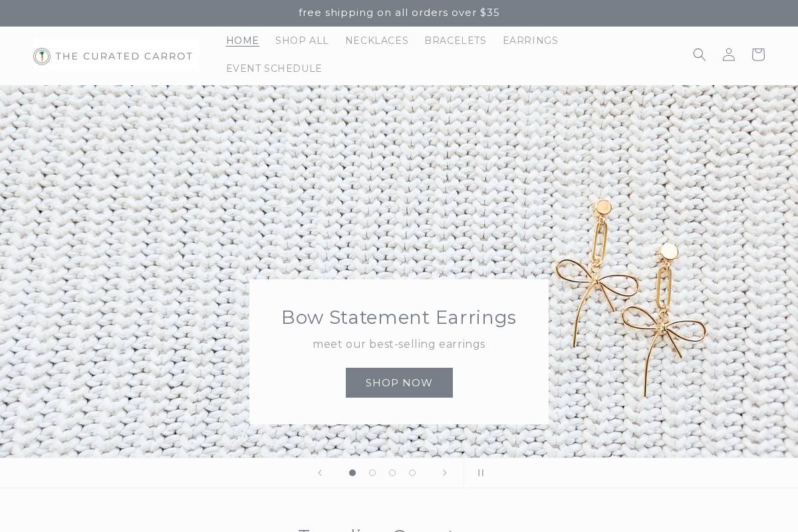Jump to the second slideshow dot
798x532 pixels.
[372, 473]
